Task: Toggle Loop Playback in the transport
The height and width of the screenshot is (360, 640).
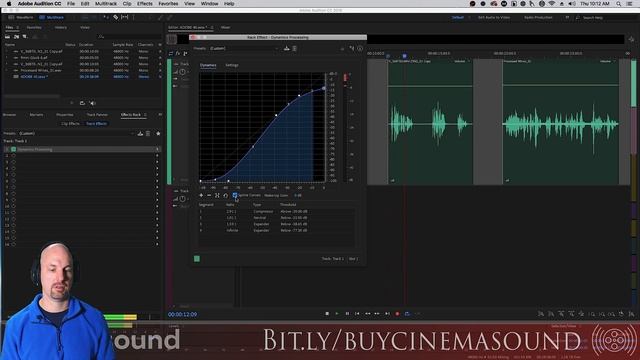Action: point(407,313)
